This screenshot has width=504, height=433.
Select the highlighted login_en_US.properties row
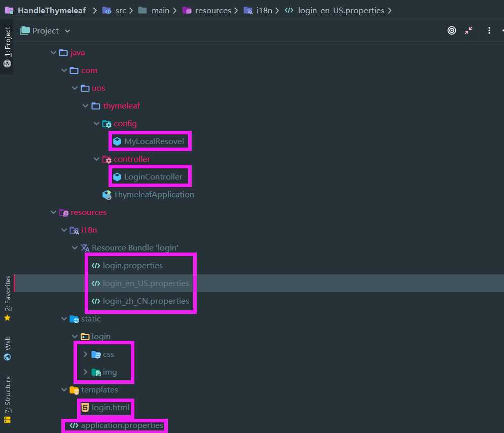point(259,283)
